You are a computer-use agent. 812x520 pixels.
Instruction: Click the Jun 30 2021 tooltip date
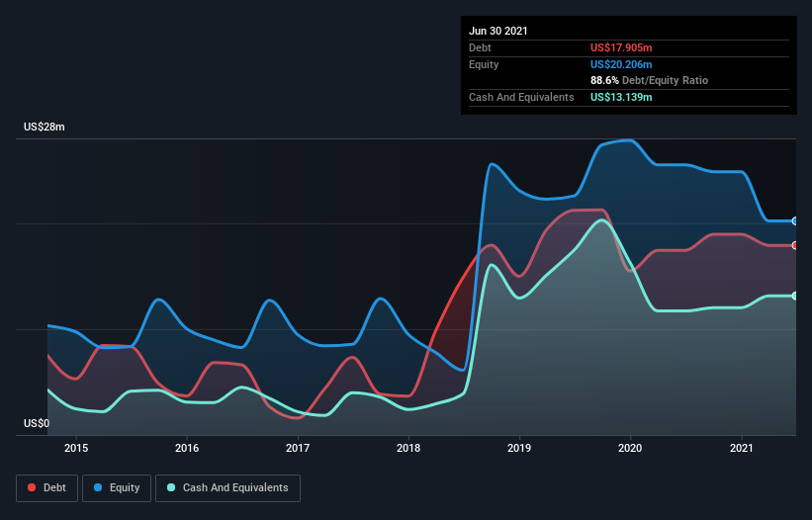(x=498, y=31)
